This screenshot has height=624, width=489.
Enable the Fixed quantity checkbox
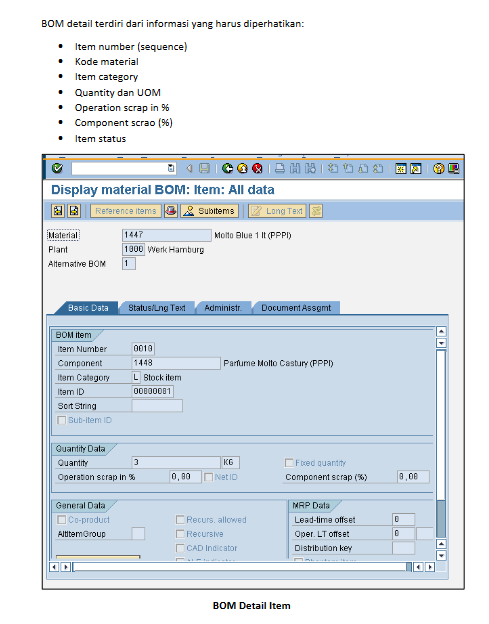[289, 462]
